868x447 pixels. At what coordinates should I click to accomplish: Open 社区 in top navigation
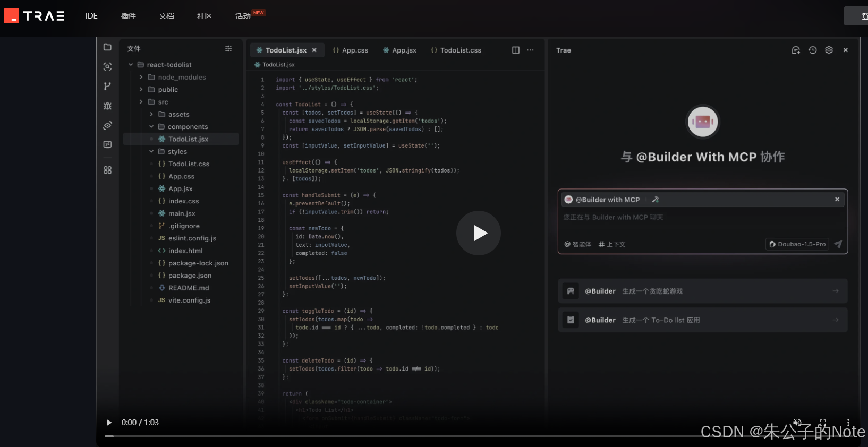205,16
